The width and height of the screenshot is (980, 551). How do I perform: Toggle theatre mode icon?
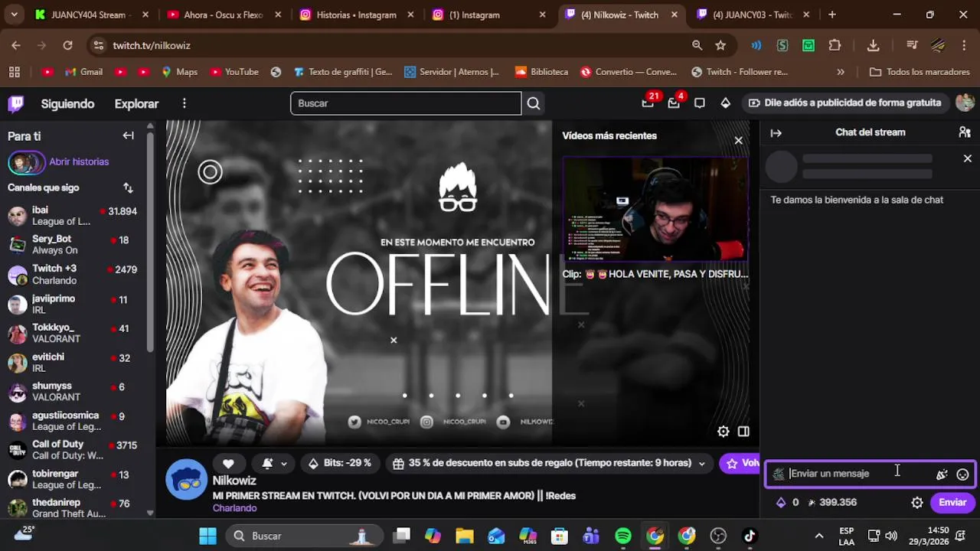[743, 432]
